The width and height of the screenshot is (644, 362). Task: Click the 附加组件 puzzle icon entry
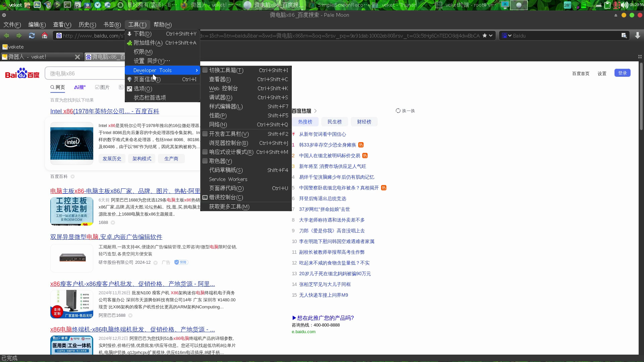tap(162, 43)
